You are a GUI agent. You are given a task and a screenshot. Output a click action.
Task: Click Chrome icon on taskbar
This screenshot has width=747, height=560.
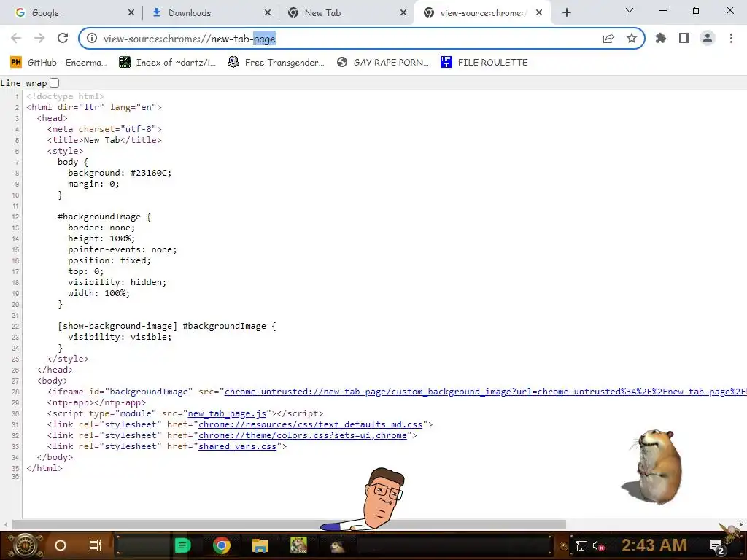click(222, 545)
